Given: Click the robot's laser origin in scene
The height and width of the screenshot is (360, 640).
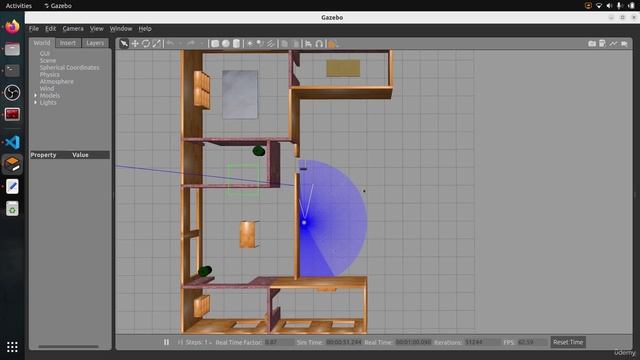Looking at the screenshot, I should [304, 222].
